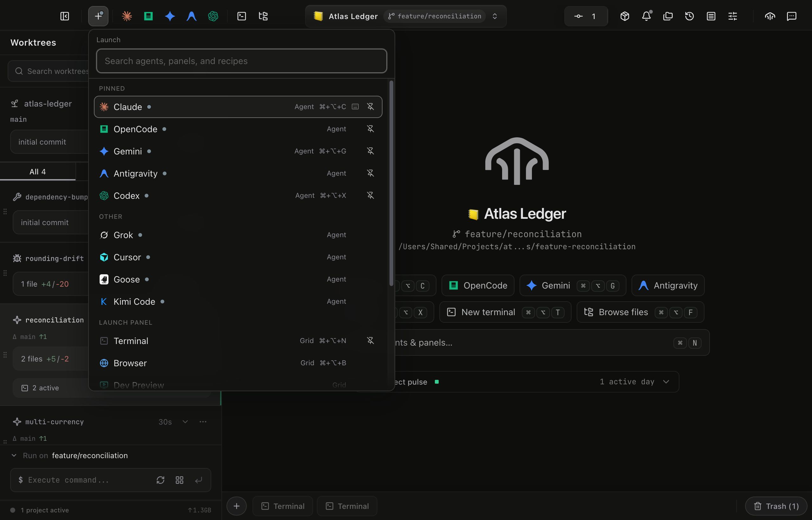Open the package cube icon in top bar

click(625, 16)
